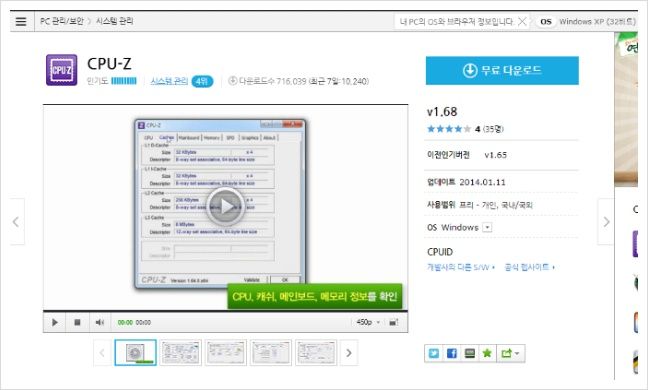Click the popularity bar indicator

pyautogui.click(x=124, y=81)
